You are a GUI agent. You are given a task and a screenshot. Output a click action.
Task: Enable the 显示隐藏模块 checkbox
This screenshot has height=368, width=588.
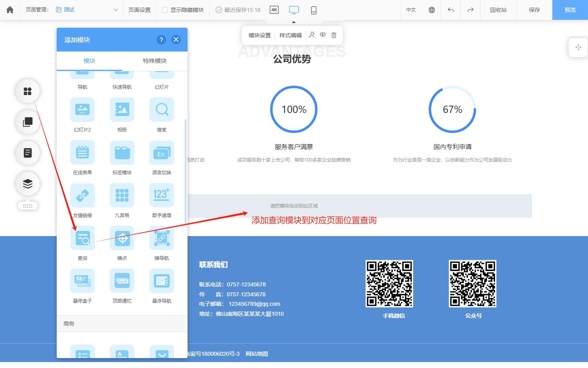[x=165, y=10]
